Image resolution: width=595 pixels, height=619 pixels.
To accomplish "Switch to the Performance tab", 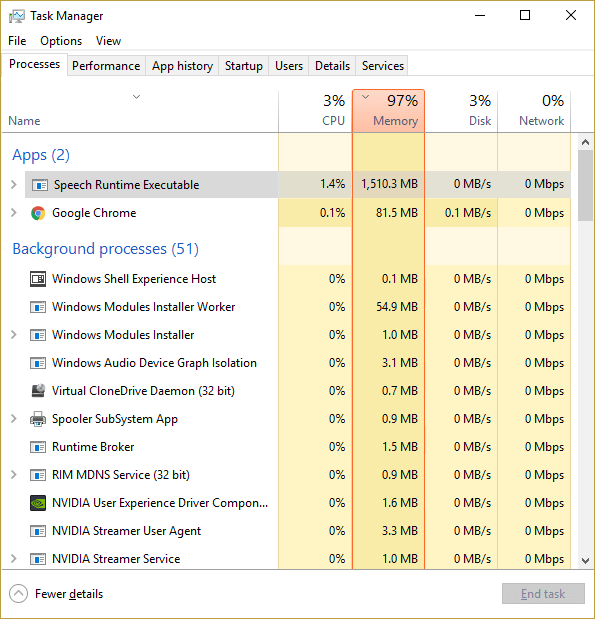I will coord(106,66).
